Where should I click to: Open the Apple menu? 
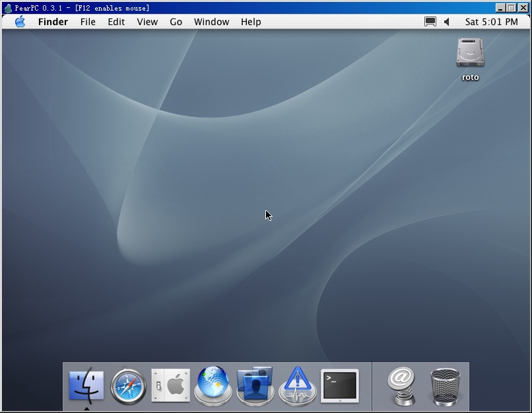coord(20,22)
